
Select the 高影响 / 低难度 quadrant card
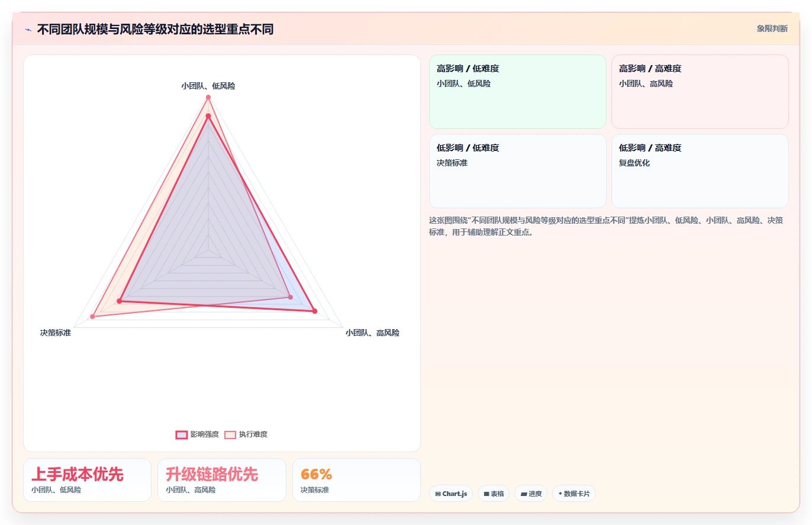tap(518, 92)
